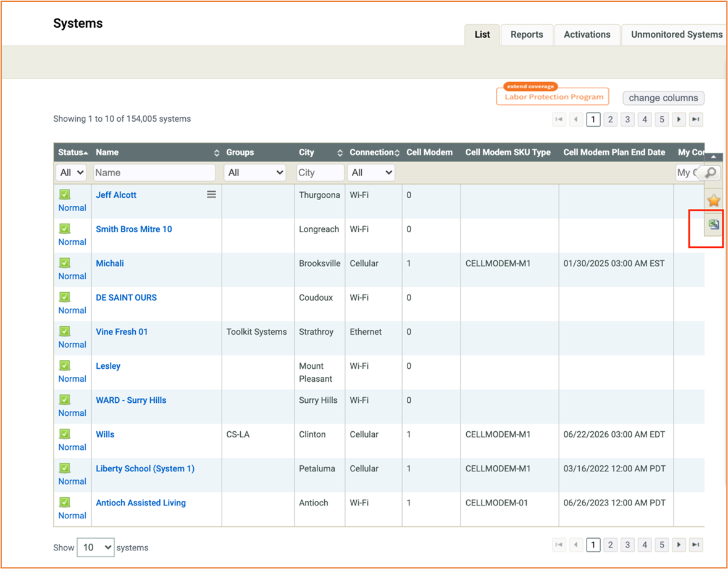Open the Smith Bros Mitre 10 system
Screen dimensions: 728x569
134,229
